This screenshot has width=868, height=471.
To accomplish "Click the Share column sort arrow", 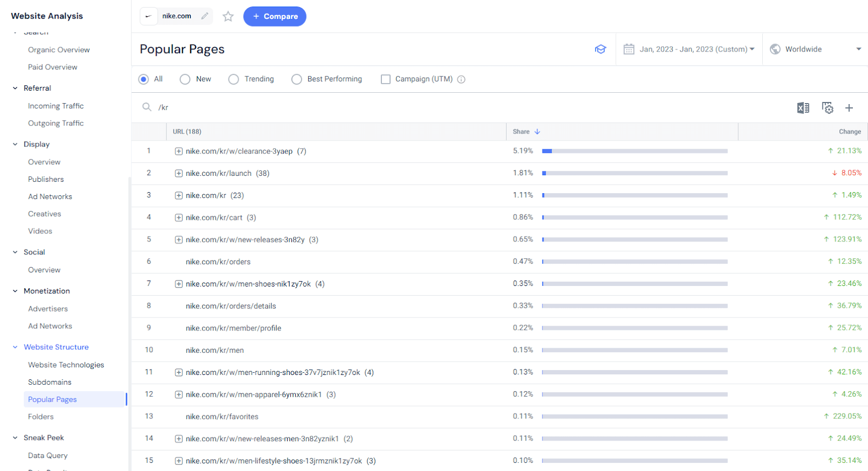I will tap(537, 132).
